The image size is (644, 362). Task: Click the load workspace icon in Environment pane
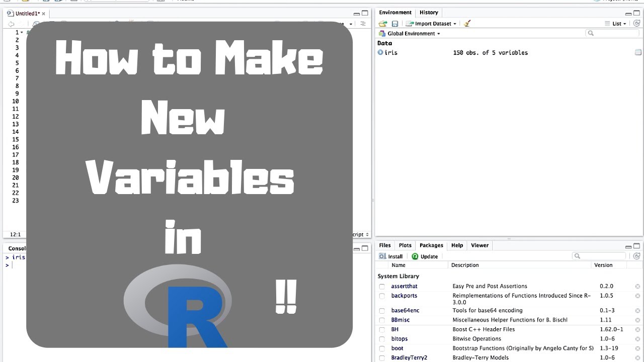pos(383,24)
